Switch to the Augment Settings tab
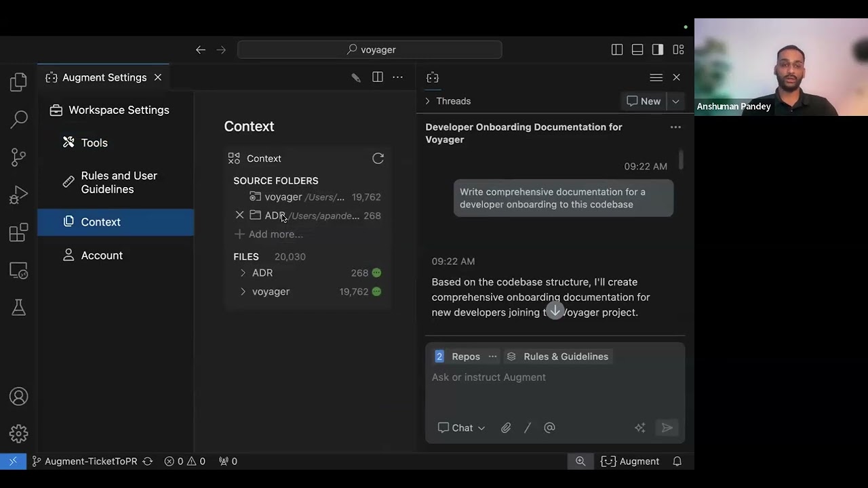868x488 pixels. (x=103, y=77)
